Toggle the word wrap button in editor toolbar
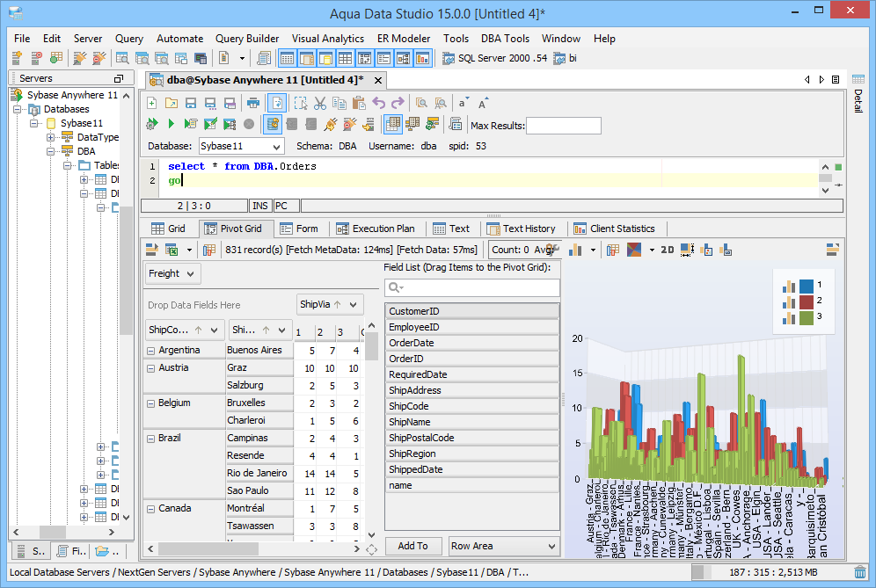 (278, 104)
